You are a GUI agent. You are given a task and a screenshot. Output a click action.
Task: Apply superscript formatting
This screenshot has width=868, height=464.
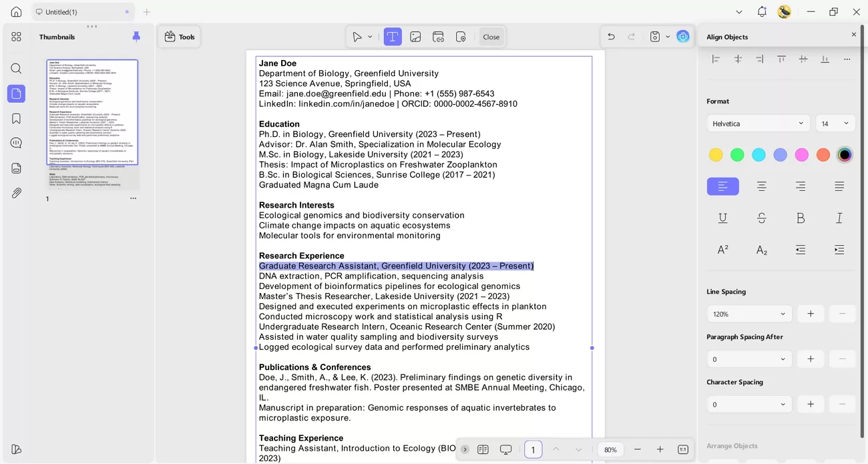(723, 250)
